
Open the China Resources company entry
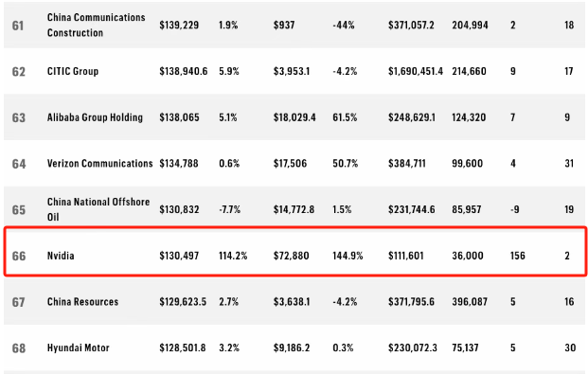(82, 302)
